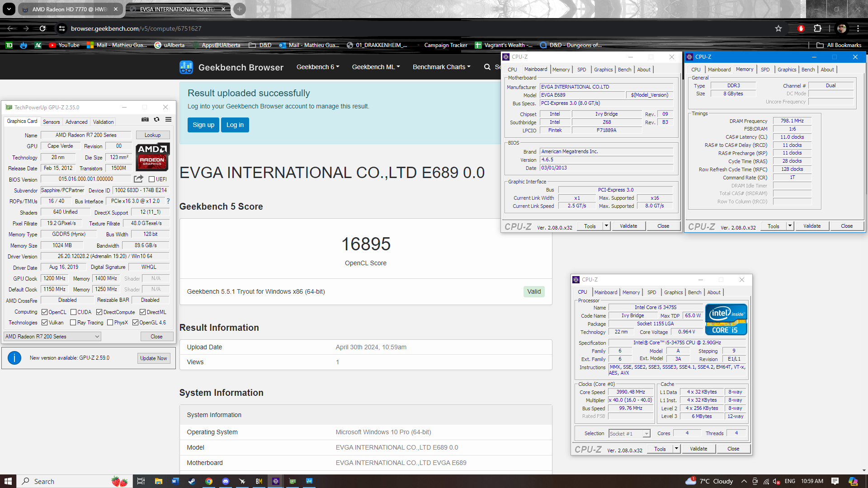
Task: Click the Bus Interface question mark icon
Action: point(168,201)
